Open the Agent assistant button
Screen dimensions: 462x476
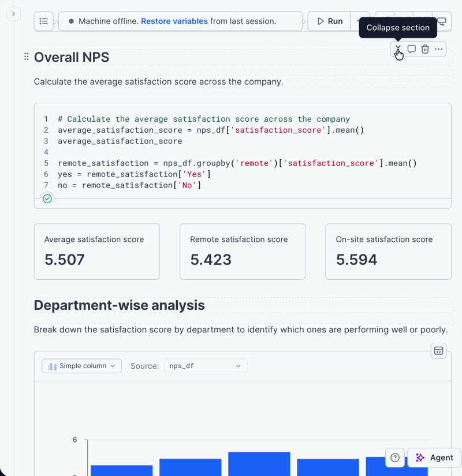pyautogui.click(x=434, y=458)
